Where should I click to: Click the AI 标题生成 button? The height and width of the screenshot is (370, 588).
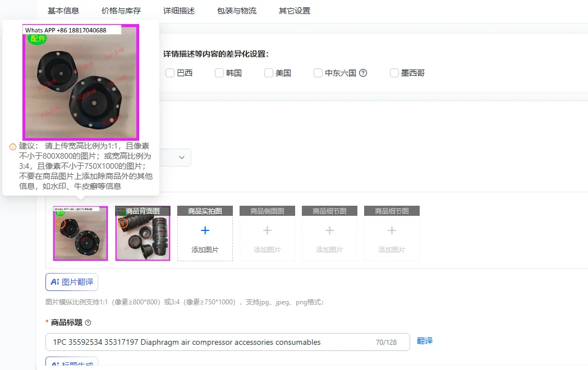72,363
